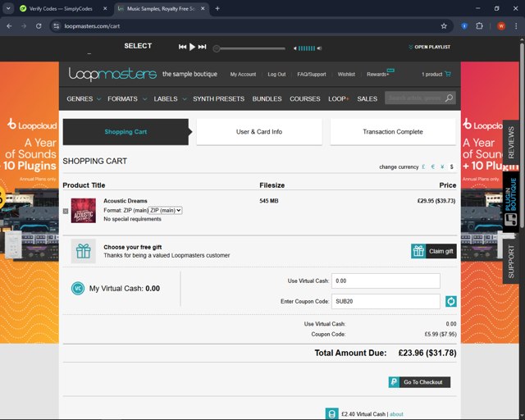This screenshot has height=420, width=525.
Task: Switch to the Verify Codes browser tab
Action: tap(61, 9)
